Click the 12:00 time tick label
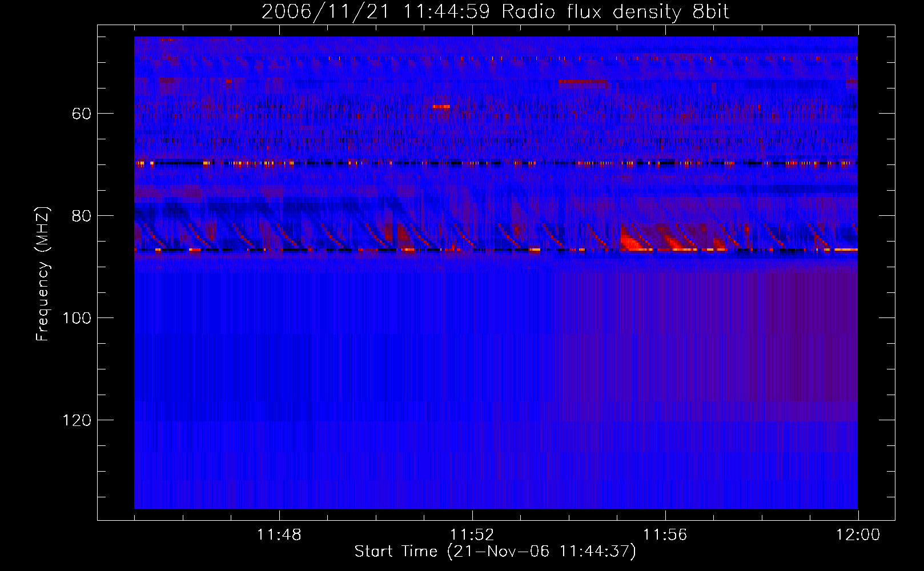The height and width of the screenshot is (571, 924). 858,535
